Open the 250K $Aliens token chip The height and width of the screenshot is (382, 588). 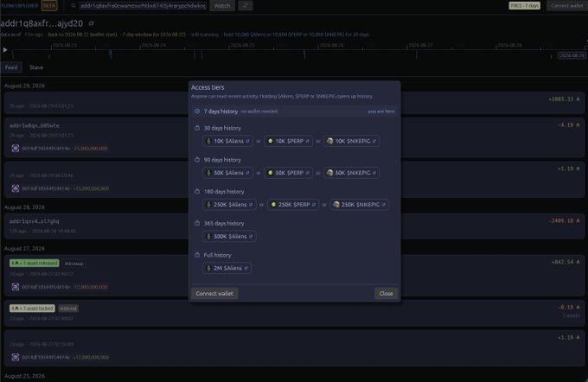pos(229,205)
